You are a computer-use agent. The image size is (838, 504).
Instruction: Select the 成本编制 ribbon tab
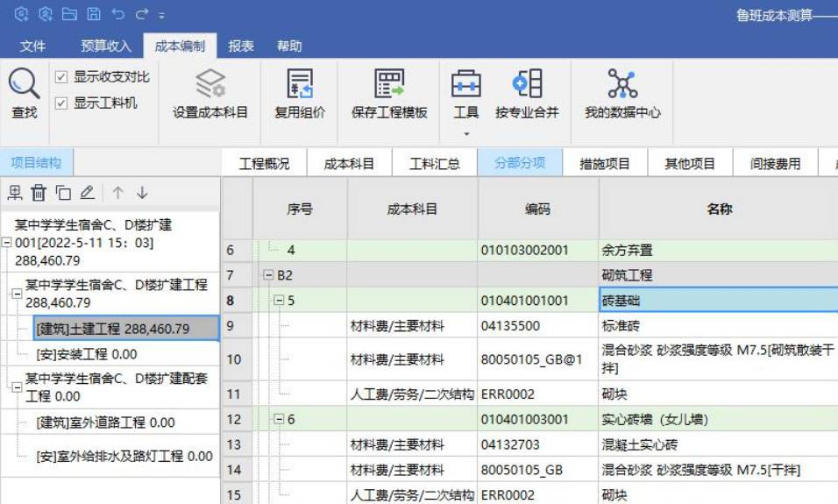click(x=180, y=46)
